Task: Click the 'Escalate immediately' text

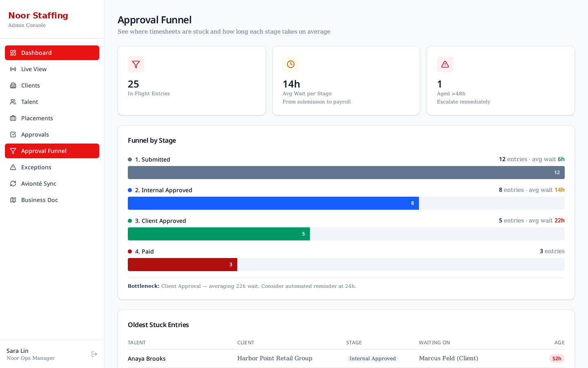Action: pyautogui.click(x=463, y=102)
